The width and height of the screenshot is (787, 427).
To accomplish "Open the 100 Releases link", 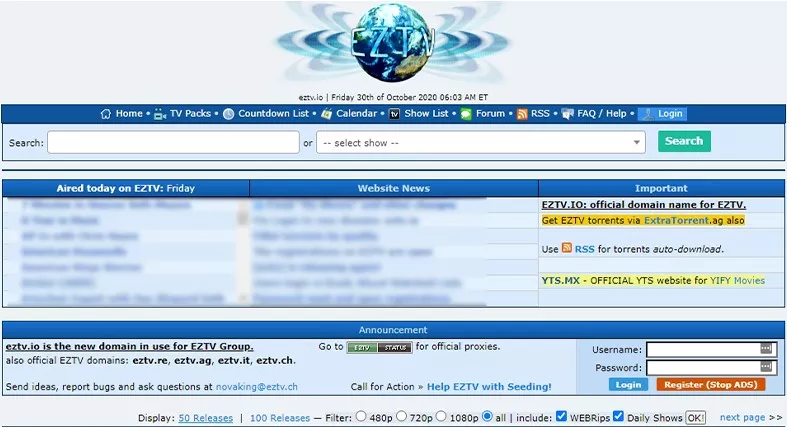I will (x=280, y=418).
